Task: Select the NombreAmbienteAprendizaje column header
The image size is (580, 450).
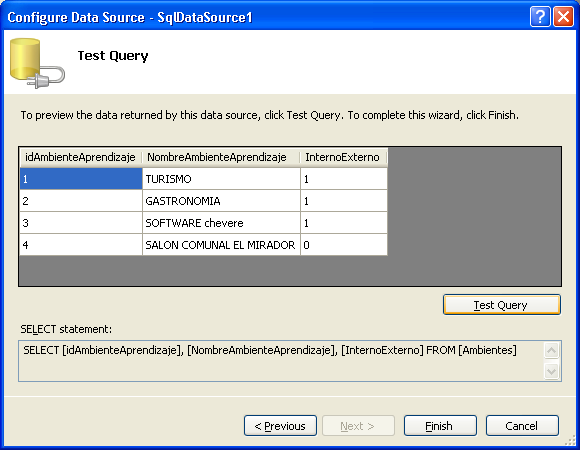Action: pyautogui.click(x=221, y=158)
